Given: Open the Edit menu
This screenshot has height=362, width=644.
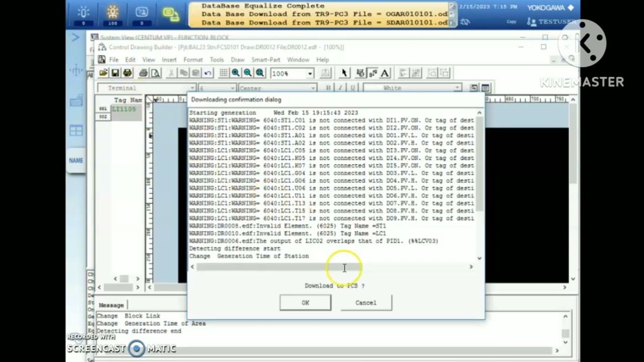Looking at the screenshot, I should tap(130, 60).
